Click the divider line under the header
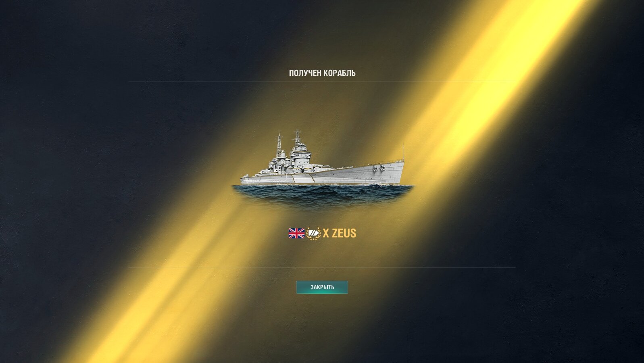The image size is (644, 363). pos(322,81)
